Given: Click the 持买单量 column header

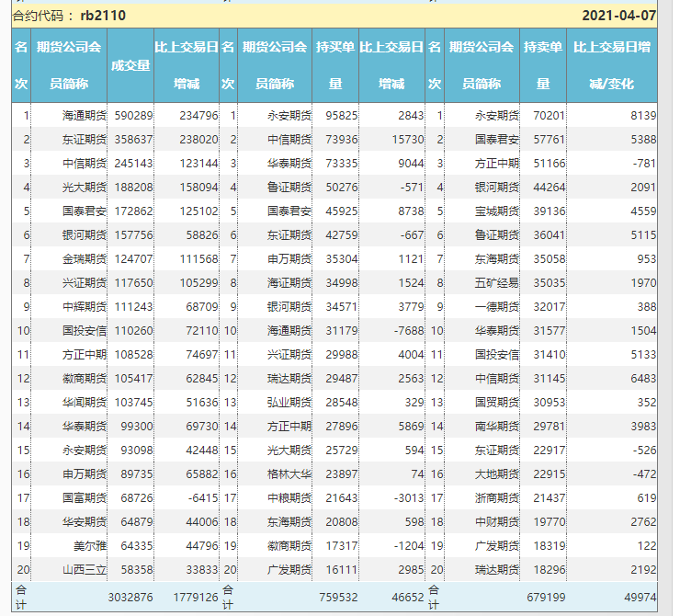Looking at the screenshot, I should [x=335, y=65].
